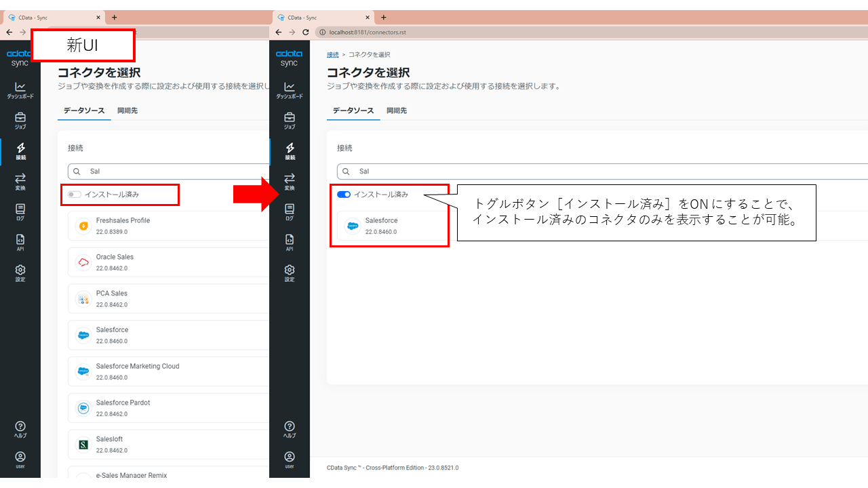Open 設定 in the right window sidebar
868x488 pixels.
[x=290, y=273]
